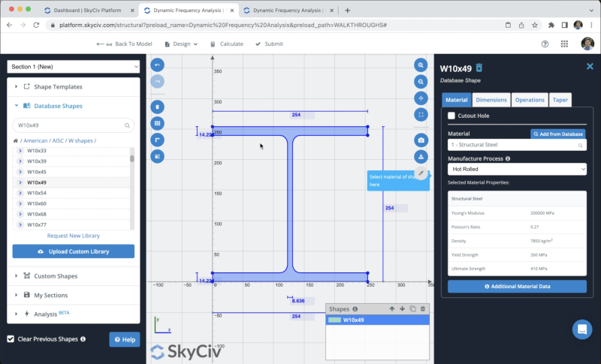The image size is (601, 364).
Task: Uncheck Clear Previous Shapes checkbox
Action: 11,339
